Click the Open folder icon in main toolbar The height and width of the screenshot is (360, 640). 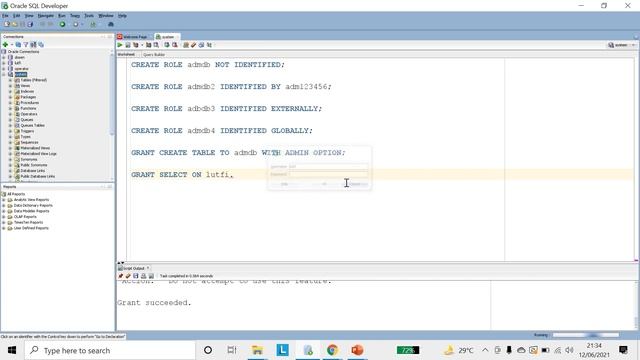15,24
